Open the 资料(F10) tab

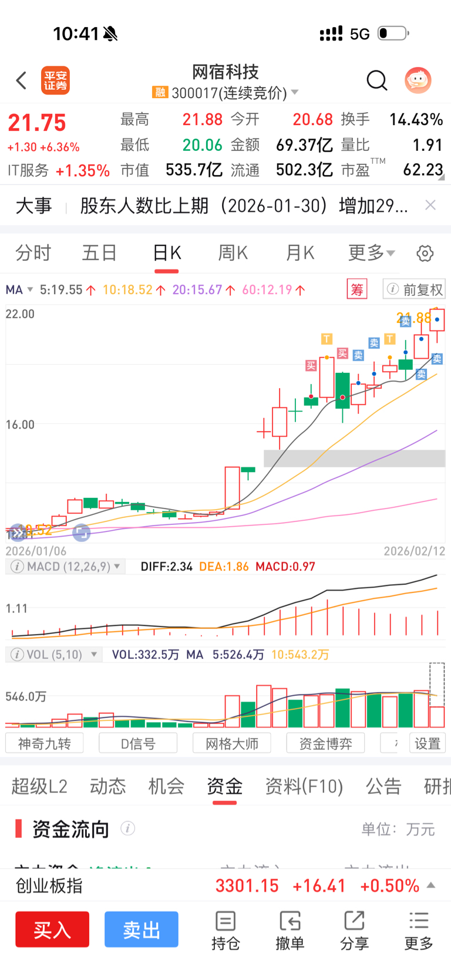[304, 786]
